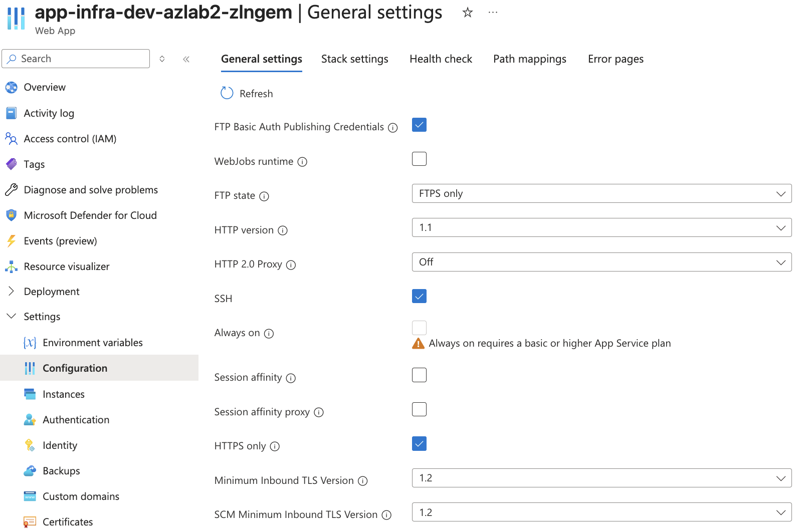The height and width of the screenshot is (532, 807).
Task: Open the HTTP version dropdown
Action: [601, 227]
